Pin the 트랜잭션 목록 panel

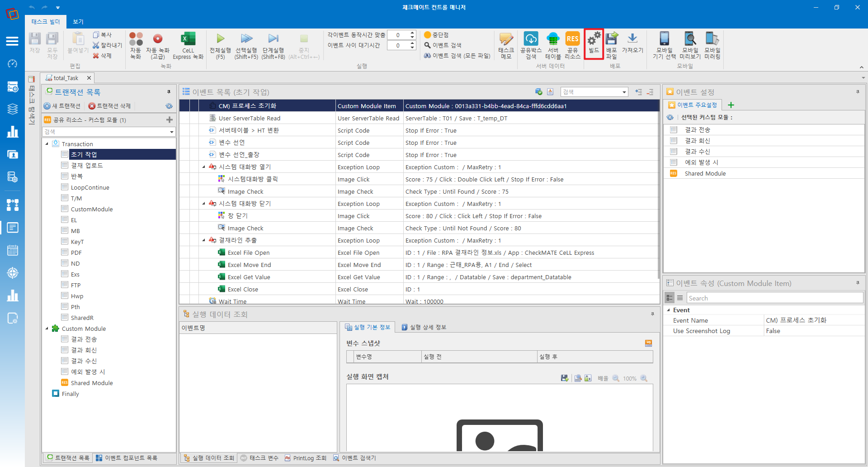coord(169,92)
